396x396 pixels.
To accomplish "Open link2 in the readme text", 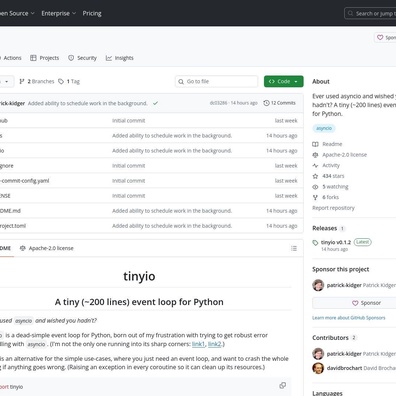I will [x=214, y=344].
